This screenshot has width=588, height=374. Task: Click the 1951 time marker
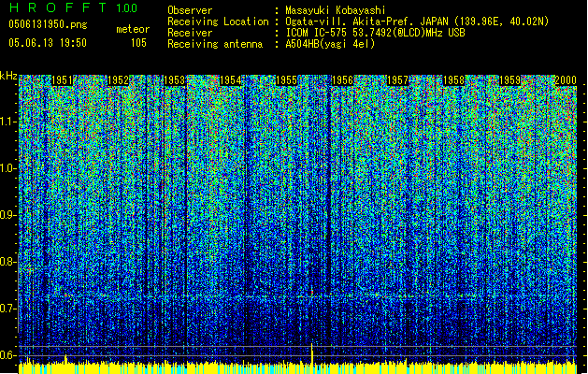click(x=62, y=80)
